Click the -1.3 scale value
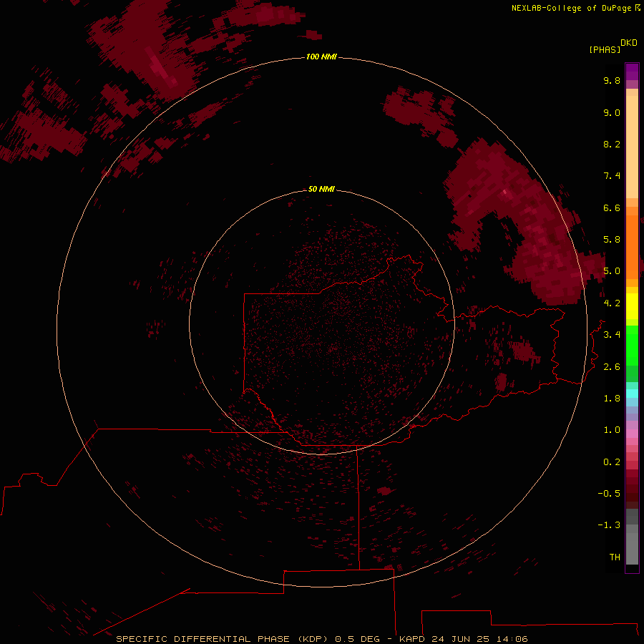Image resolution: width=644 pixels, height=644 pixels. (x=609, y=525)
